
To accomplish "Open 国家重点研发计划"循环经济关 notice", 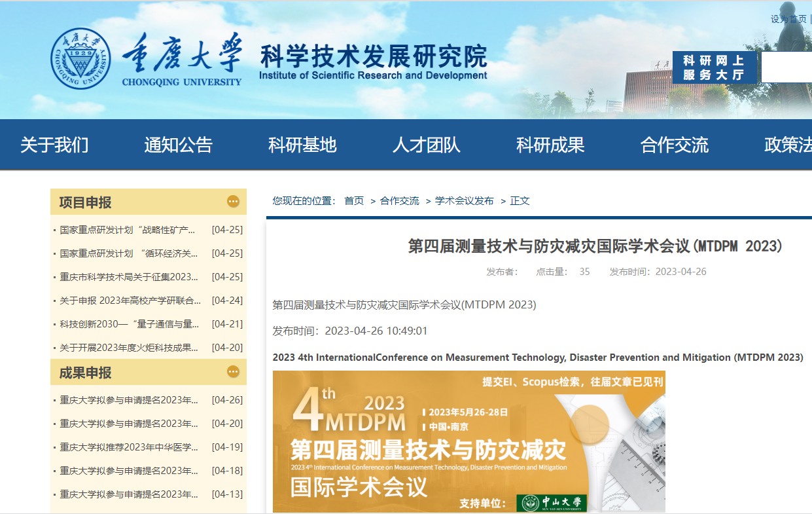I will tap(129, 253).
